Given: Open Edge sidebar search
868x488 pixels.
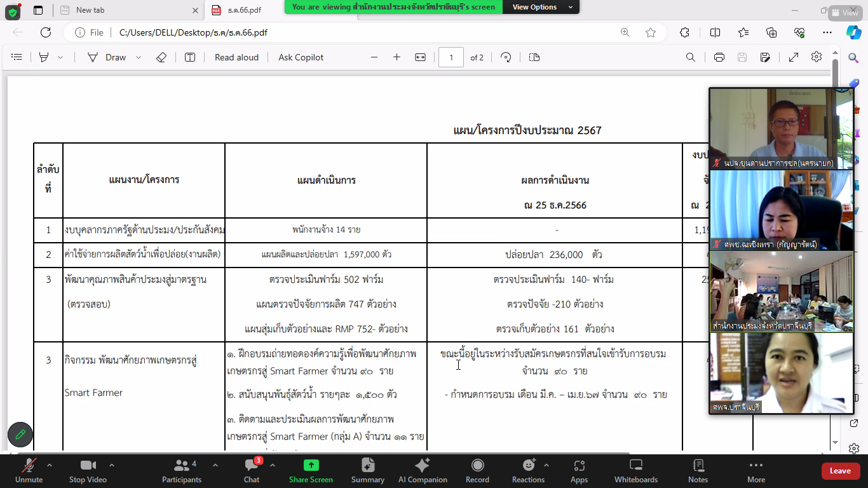Looking at the screenshot, I should click(853, 58).
